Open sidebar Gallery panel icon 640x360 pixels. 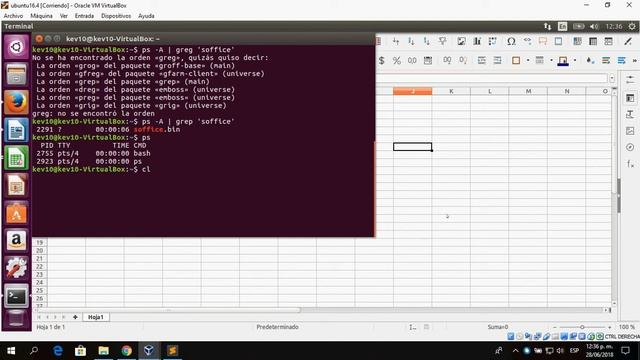pos(630,131)
